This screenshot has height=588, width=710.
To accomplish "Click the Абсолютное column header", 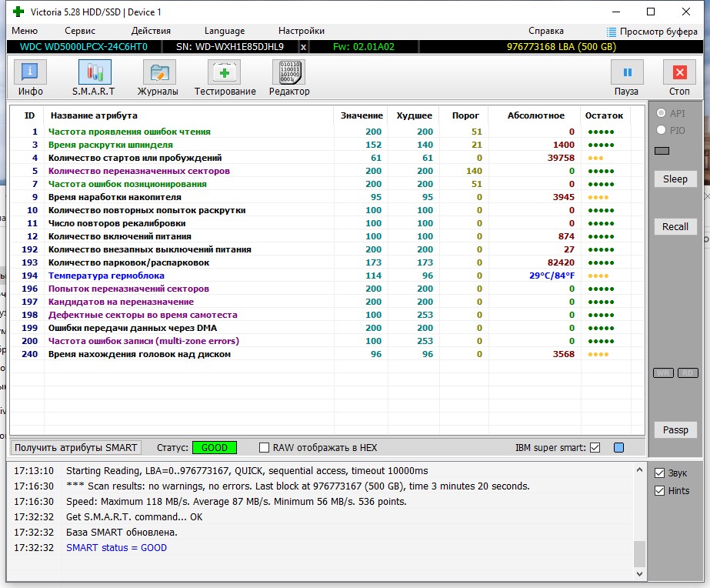I will (535, 115).
